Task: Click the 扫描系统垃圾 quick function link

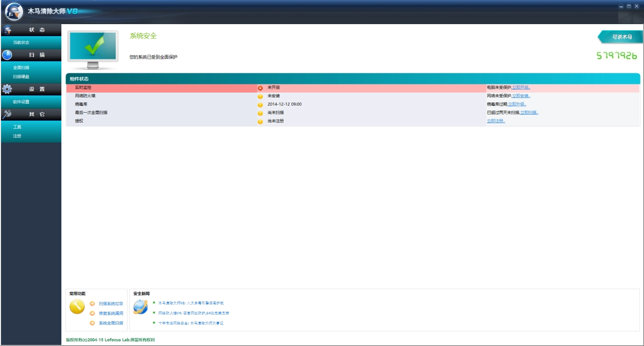Action: [x=111, y=304]
